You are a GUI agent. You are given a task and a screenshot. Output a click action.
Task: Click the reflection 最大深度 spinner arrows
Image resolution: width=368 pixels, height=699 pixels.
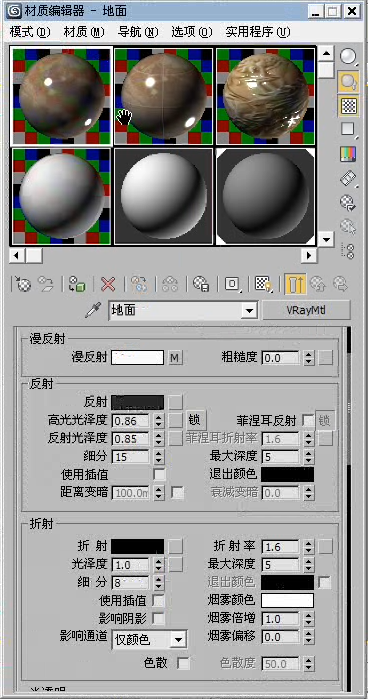point(308,456)
